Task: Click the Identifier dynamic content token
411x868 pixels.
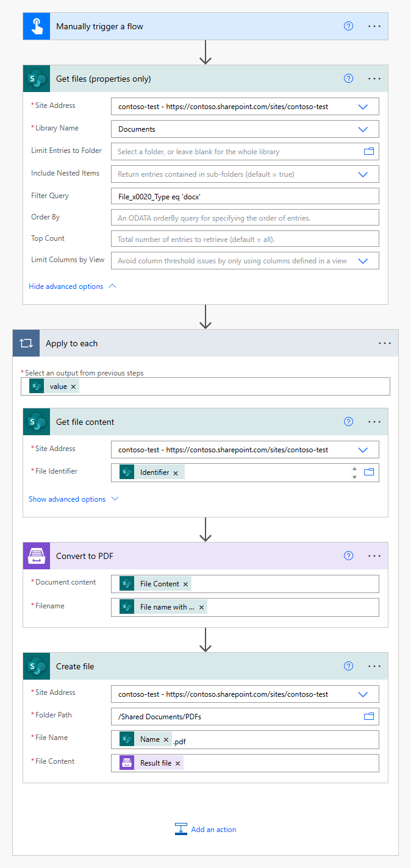Action: [x=152, y=472]
